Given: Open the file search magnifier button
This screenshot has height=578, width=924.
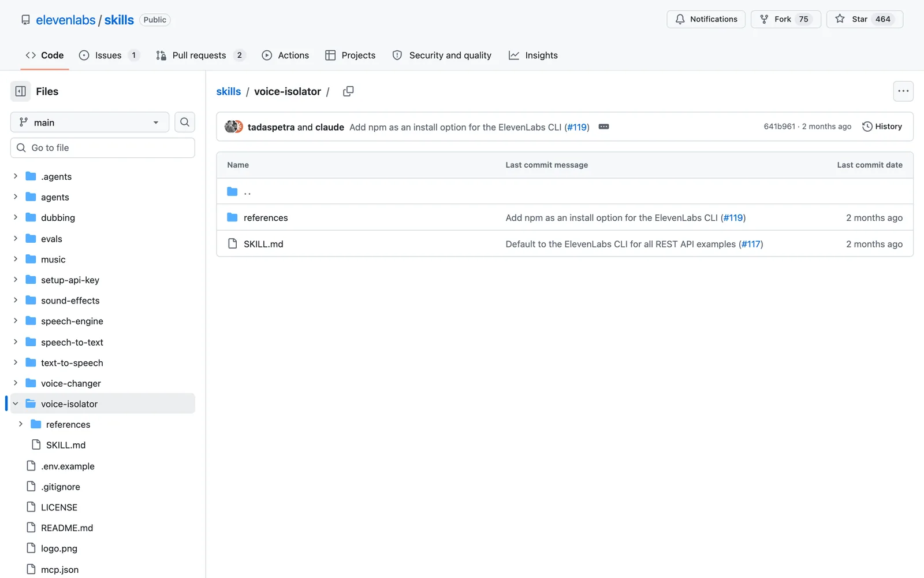Looking at the screenshot, I should click(x=185, y=122).
